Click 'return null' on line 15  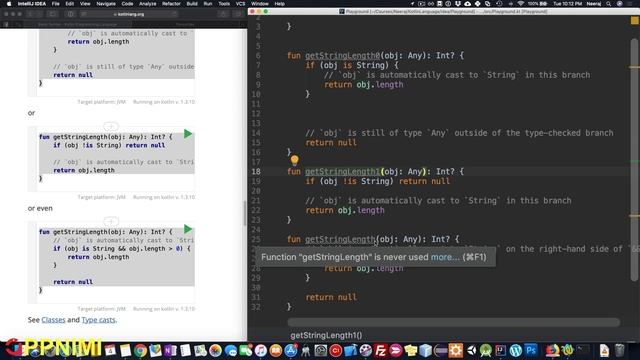(x=331, y=142)
